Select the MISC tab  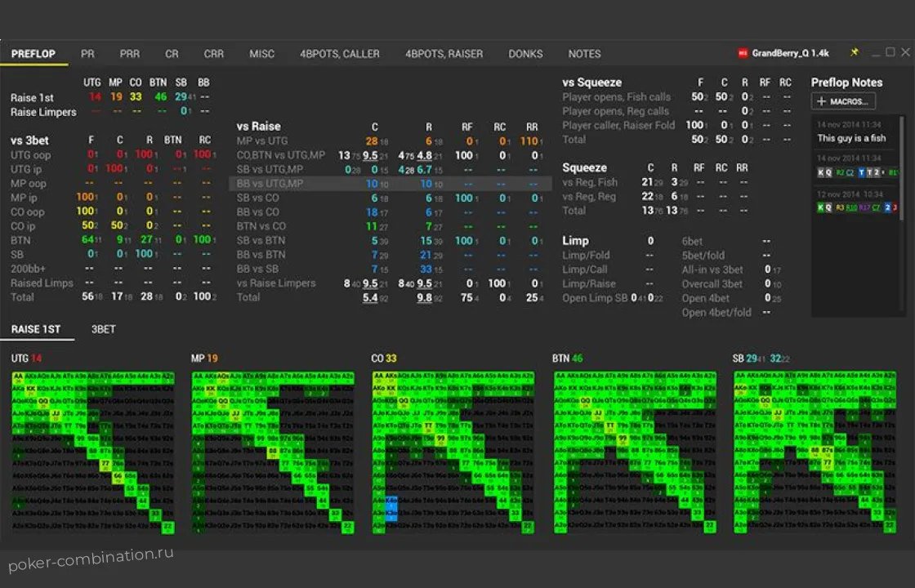[x=261, y=54]
